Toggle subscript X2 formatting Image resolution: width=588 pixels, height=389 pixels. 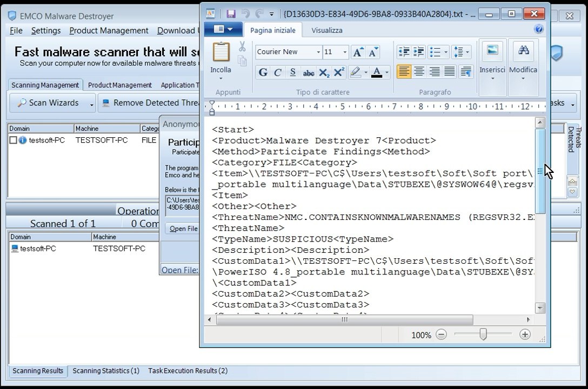[324, 72]
